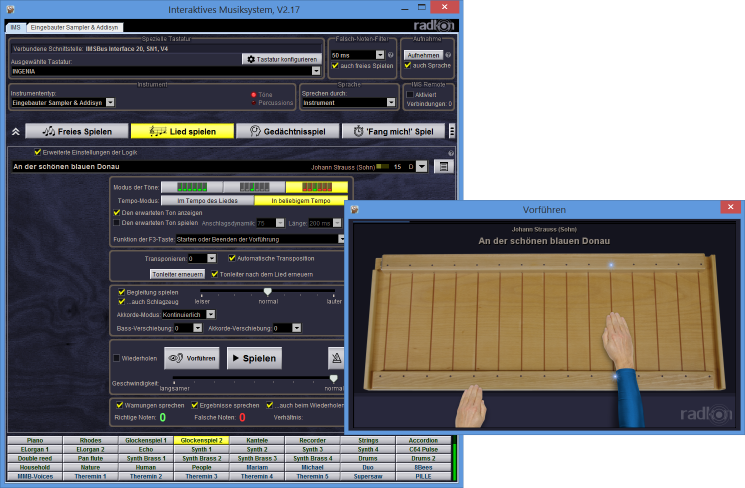Open the song list icon button

pos(443,167)
